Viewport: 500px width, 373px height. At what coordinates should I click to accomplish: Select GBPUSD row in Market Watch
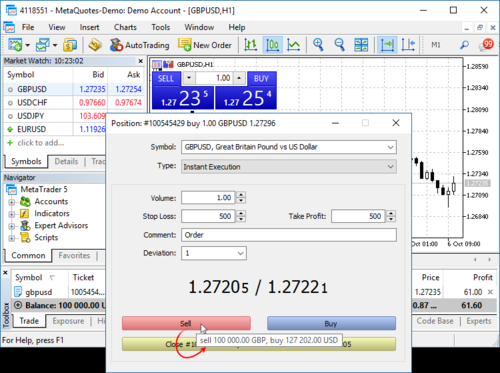pos(73,89)
